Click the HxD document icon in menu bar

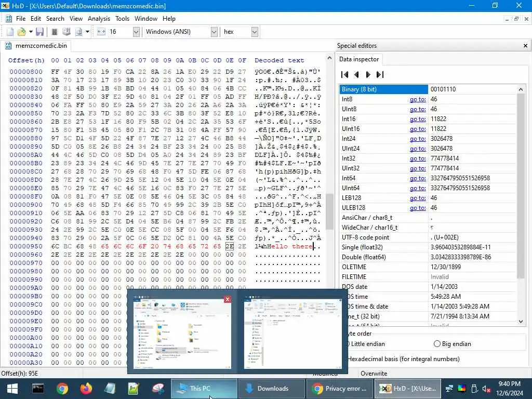pyautogui.click(x=8, y=19)
